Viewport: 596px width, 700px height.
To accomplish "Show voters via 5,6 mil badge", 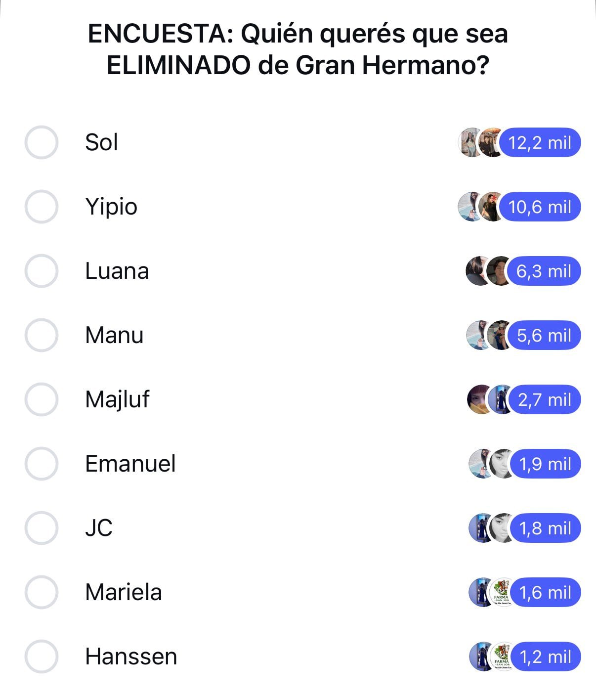I will (544, 335).
